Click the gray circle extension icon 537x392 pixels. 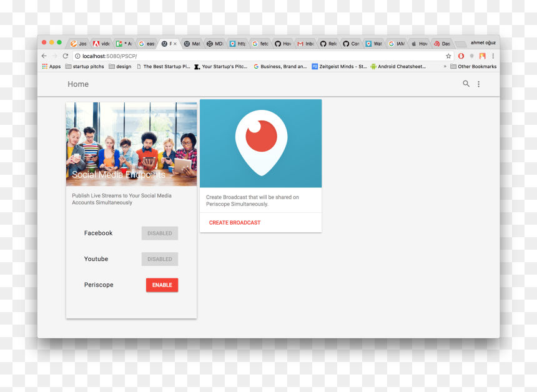(x=471, y=56)
